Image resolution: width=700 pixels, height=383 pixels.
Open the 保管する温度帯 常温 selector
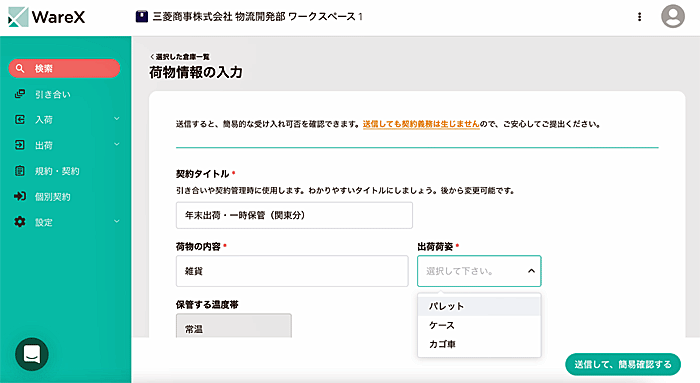[234, 326]
